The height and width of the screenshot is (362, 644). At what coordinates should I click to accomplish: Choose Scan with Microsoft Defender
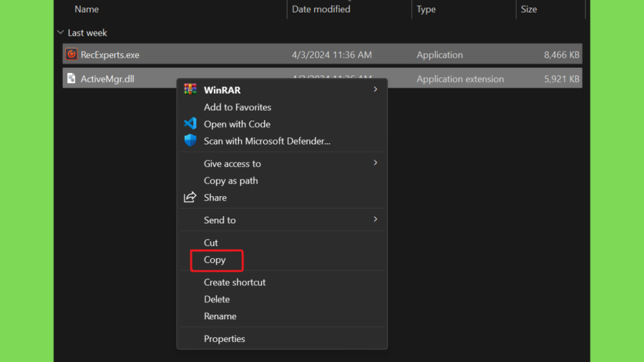coord(282,141)
